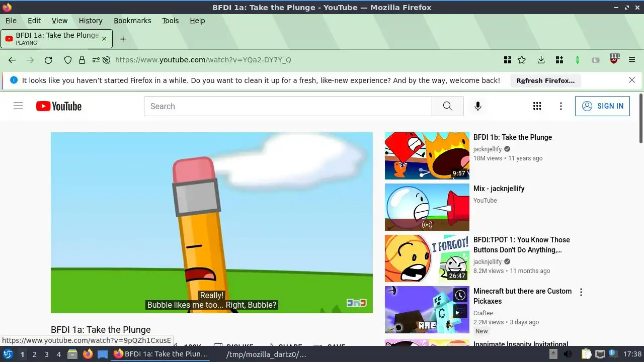Click the Minecraft Custom Pickaxes thumbnail
The height and width of the screenshot is (362, 644).
(427, 310)
